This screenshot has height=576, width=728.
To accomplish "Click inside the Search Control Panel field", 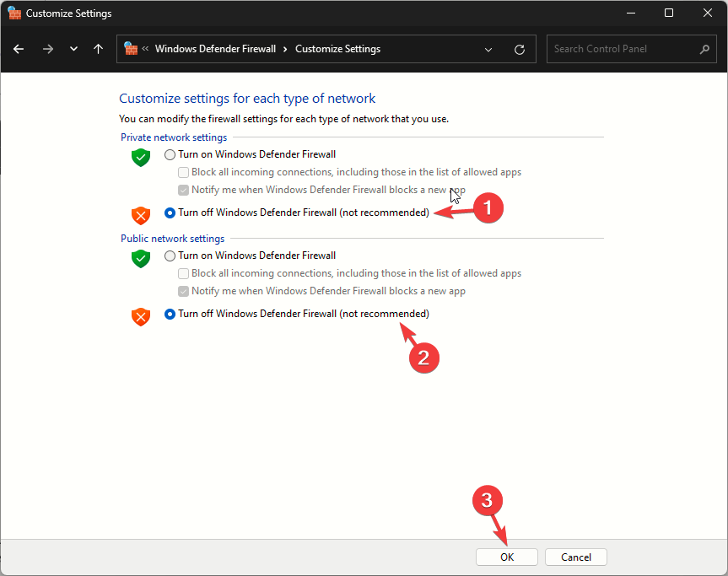I will pyautogui.click(x=624, y=49).
